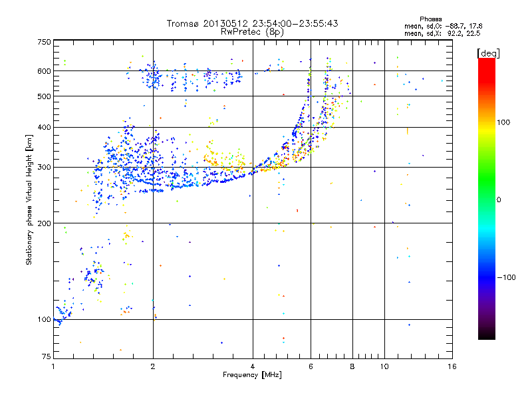The height and width of the screenshot is (399, 532).
Task: Click the "8" frequency tick label
Action: (352, 366)
